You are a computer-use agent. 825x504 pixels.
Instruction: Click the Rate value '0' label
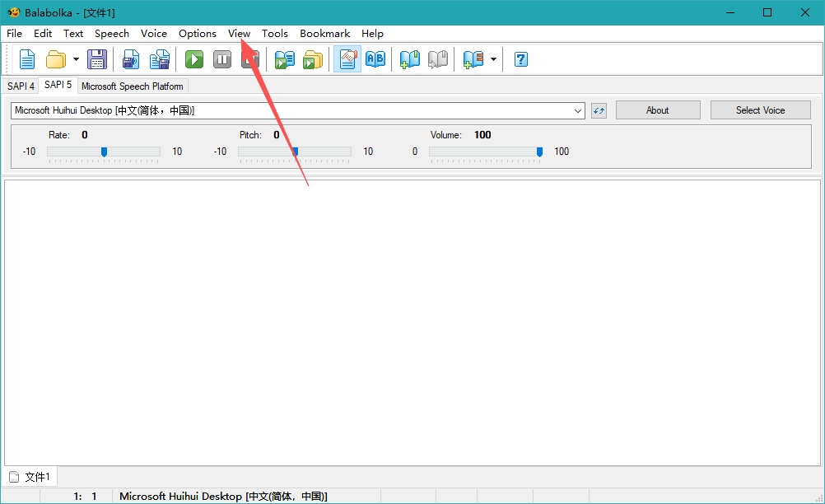(x=85, y=135)
